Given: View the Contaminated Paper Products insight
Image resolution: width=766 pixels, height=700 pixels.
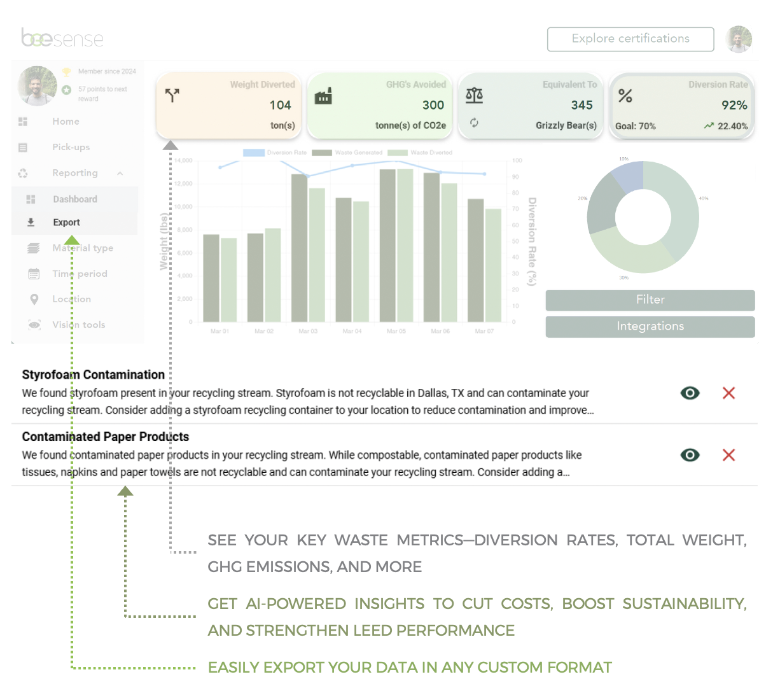Looking at the screenshot, I should pos(690,455).
